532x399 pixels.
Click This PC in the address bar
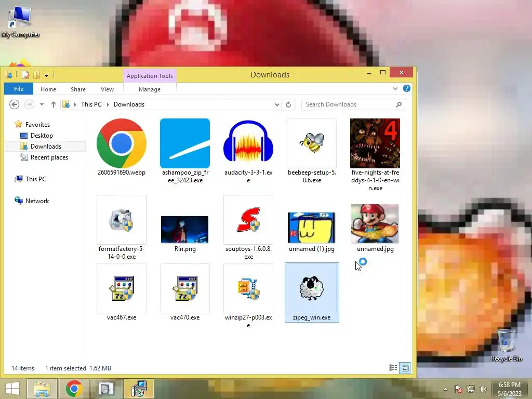click(x=91, y=104)
